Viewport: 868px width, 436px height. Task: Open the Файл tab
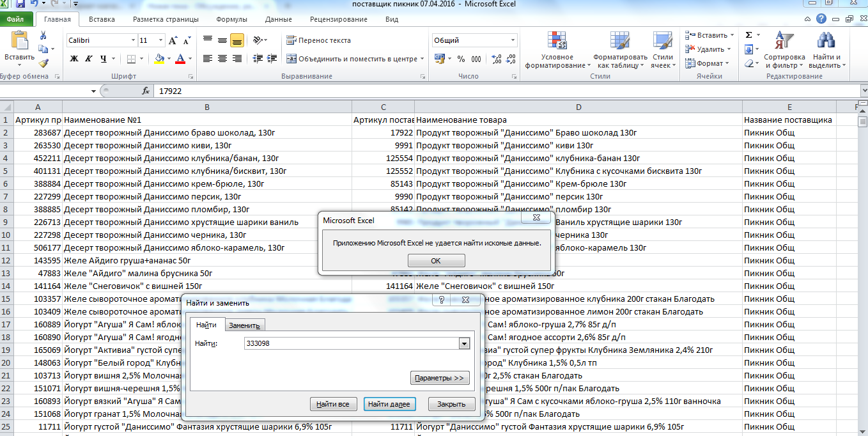[x=15, y=19]
